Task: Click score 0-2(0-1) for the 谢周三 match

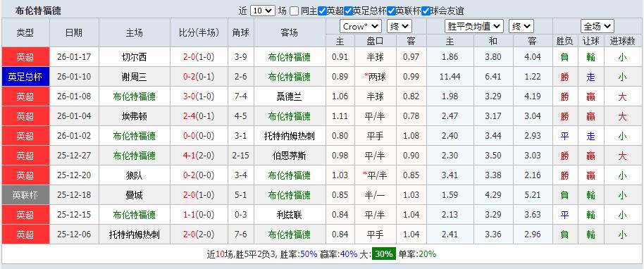Action: point(199,77)
